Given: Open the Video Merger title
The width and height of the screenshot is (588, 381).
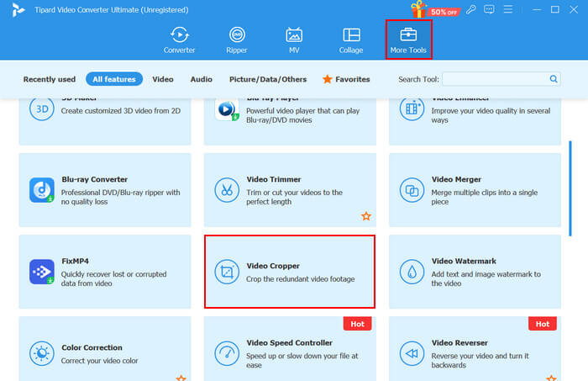Looking at the screenshot, I should [x=456, y=179].
